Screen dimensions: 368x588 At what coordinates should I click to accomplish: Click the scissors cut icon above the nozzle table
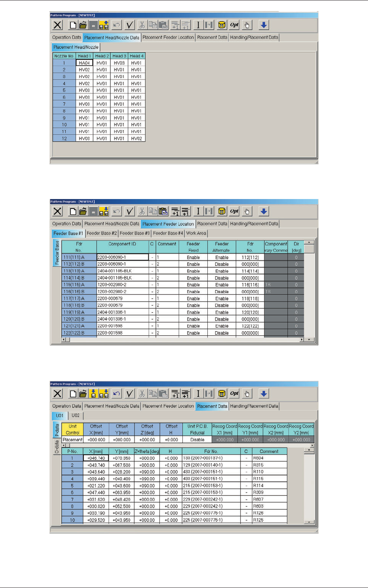click(142, 25)
